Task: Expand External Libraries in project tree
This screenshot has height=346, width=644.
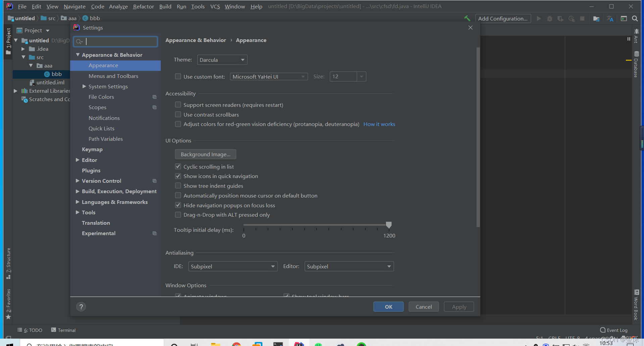Action: click(x=16, y=91)
